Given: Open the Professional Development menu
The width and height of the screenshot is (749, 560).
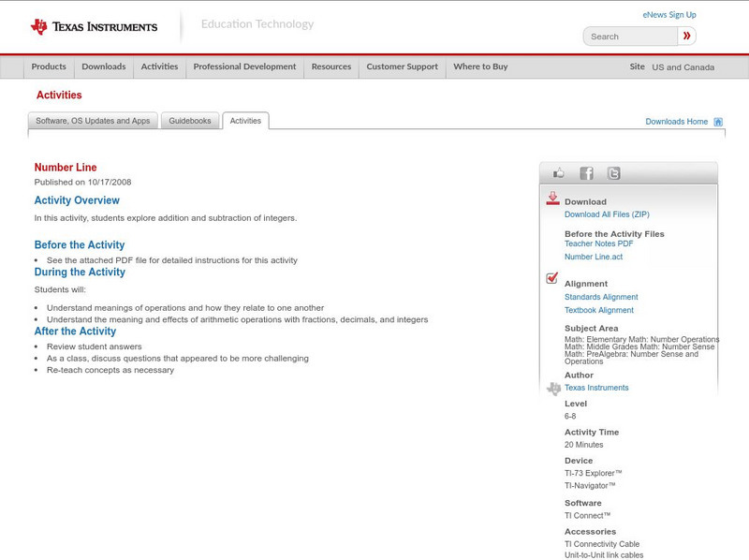Looking at the screenshot, I should coord(244,67).
